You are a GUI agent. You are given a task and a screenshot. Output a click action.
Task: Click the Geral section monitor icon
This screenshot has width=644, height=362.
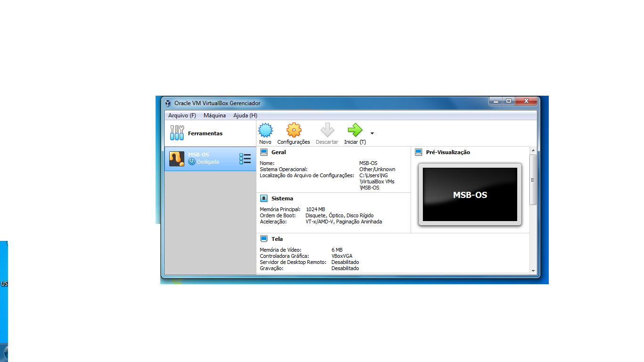pyautogui.click(x=264, y=152)
